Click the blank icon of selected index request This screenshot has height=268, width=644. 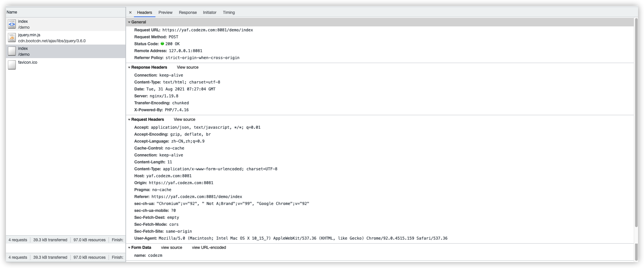[x=12, y=51]
